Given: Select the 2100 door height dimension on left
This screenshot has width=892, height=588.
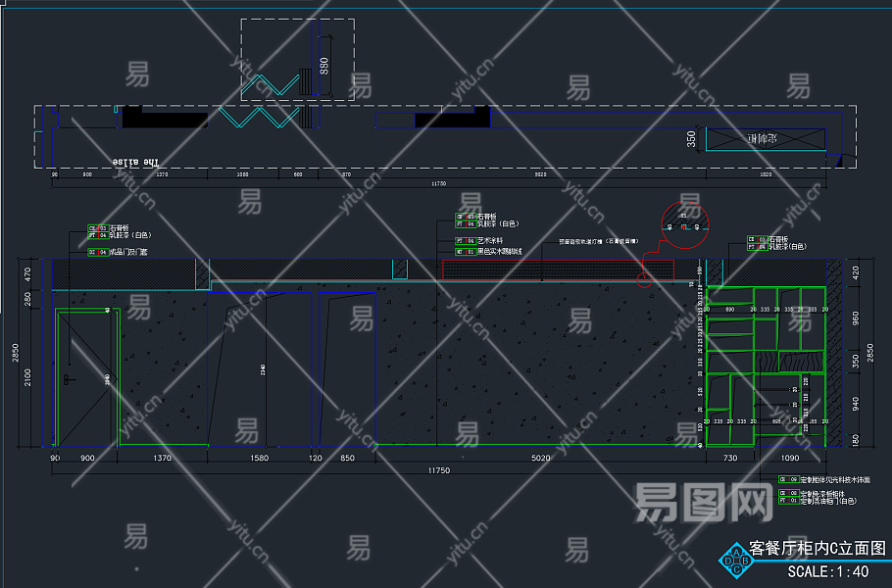Looking at the screenshot, I should (27, 377).
